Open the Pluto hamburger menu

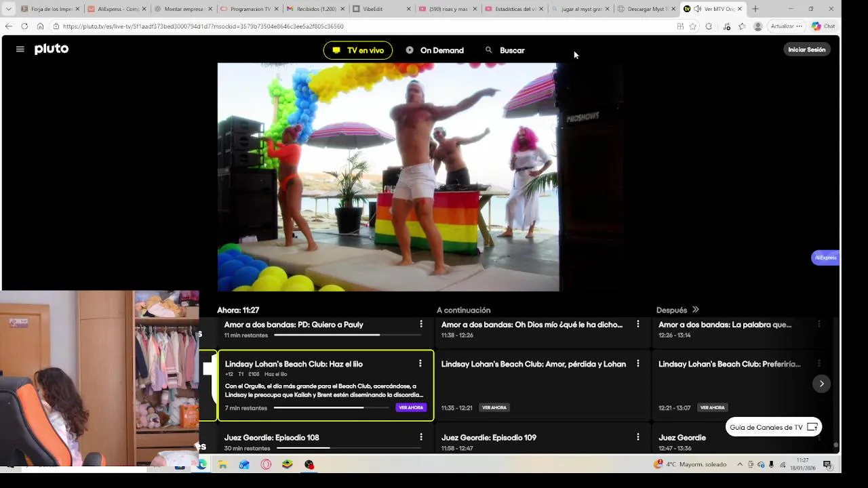(20, 49)
